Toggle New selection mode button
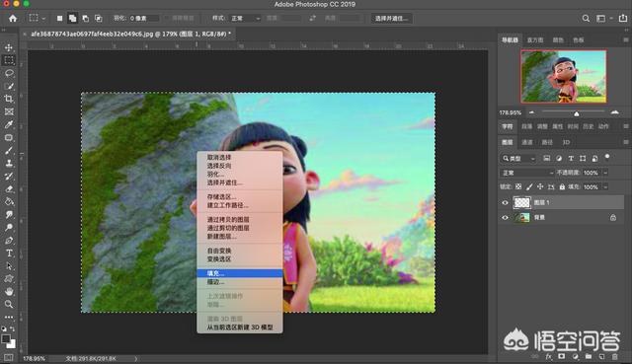632x364 pixels. coord(59,18)
